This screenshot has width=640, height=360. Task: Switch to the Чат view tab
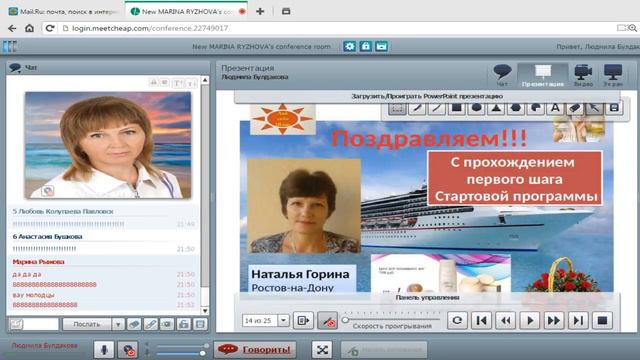click(x=502, y=76)
